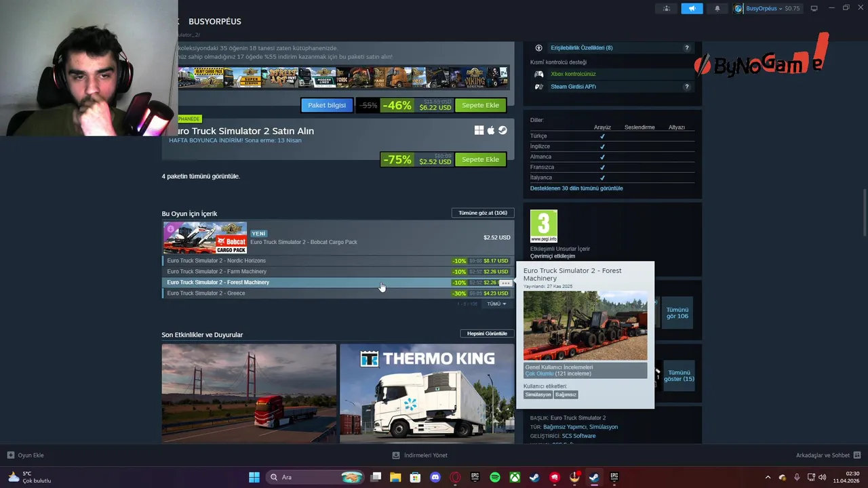The height and width of the screenshot is (488, 868).
Task: Click the Steam Input API icon
Action: (538, 87)
